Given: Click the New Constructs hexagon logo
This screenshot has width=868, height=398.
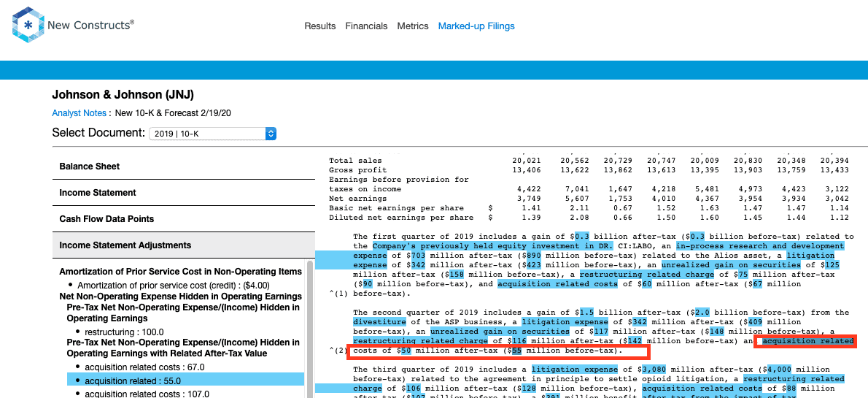Looking at the screenshot, I should [x=28, y=25].
